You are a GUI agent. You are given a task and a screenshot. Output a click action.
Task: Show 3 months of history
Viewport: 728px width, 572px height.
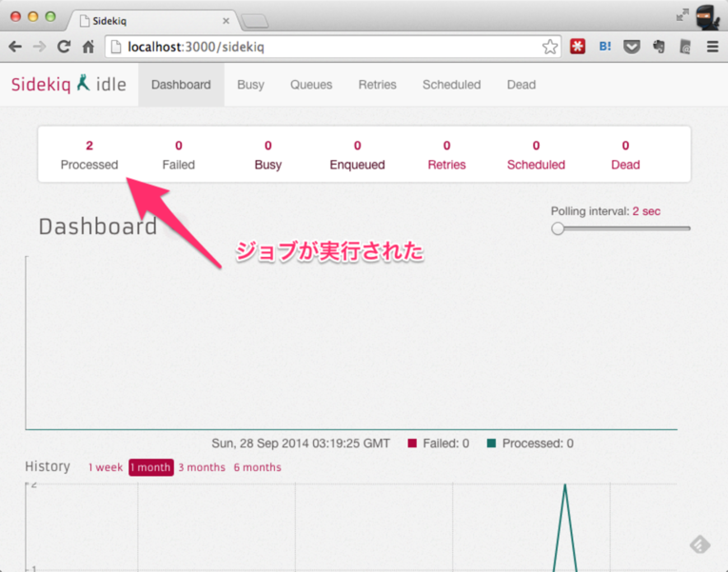pos(202,467)
